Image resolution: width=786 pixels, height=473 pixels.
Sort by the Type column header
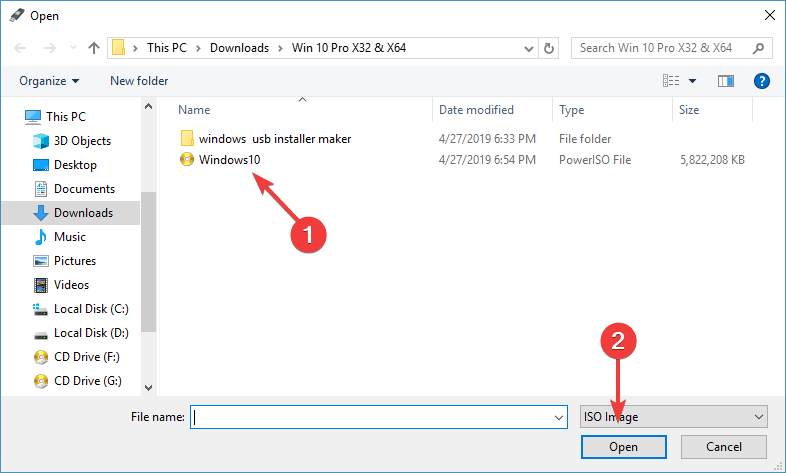point(571,110)
